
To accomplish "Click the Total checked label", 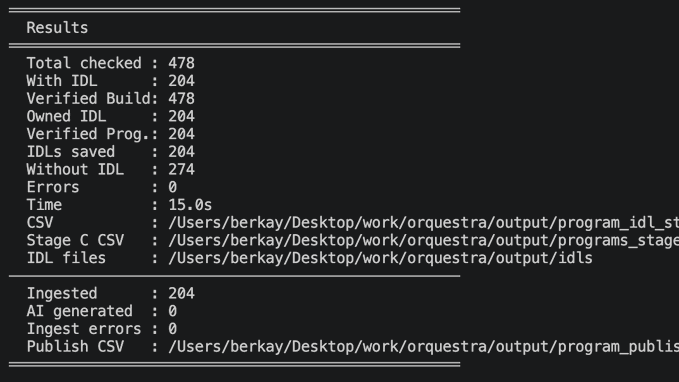I will [84, 63].
